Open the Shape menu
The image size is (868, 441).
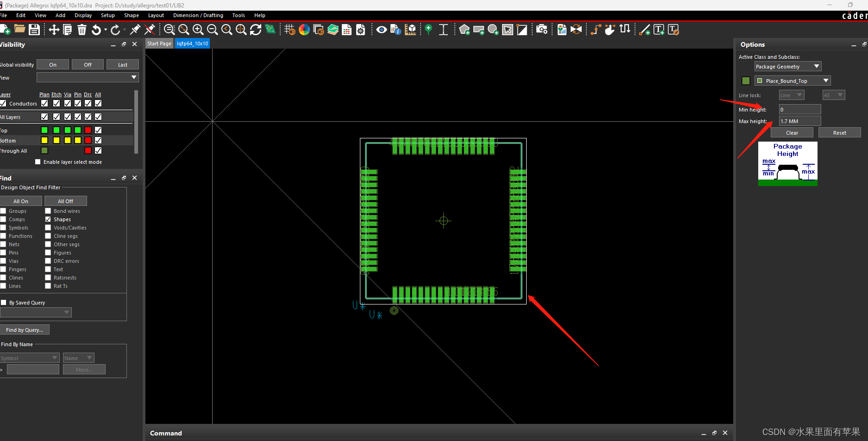(x=131, y=15)
